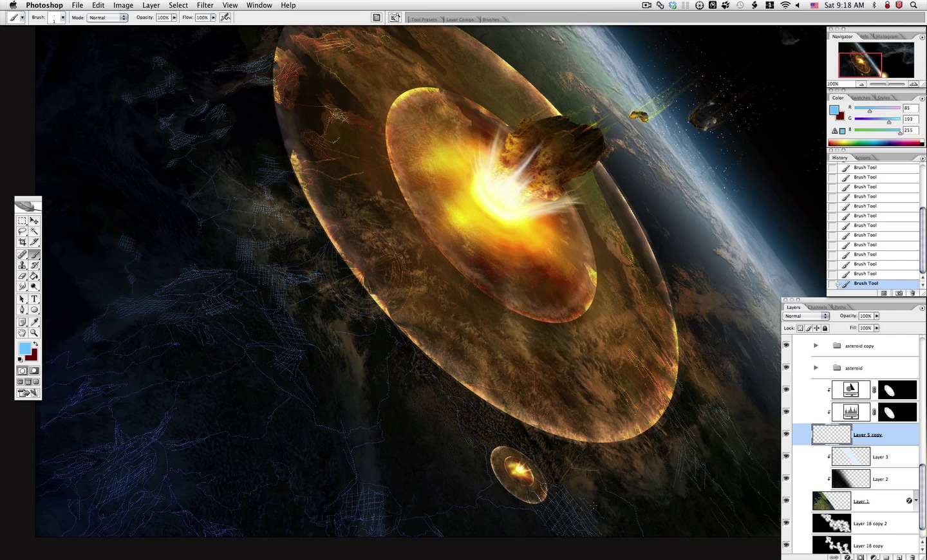
Task: Select the Burn tool
Action: [34, 286]
